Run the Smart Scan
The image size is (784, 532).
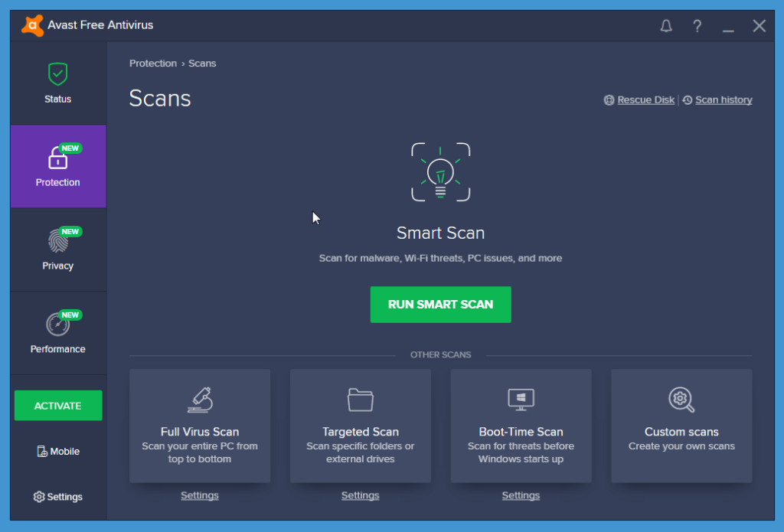point(440,305)
